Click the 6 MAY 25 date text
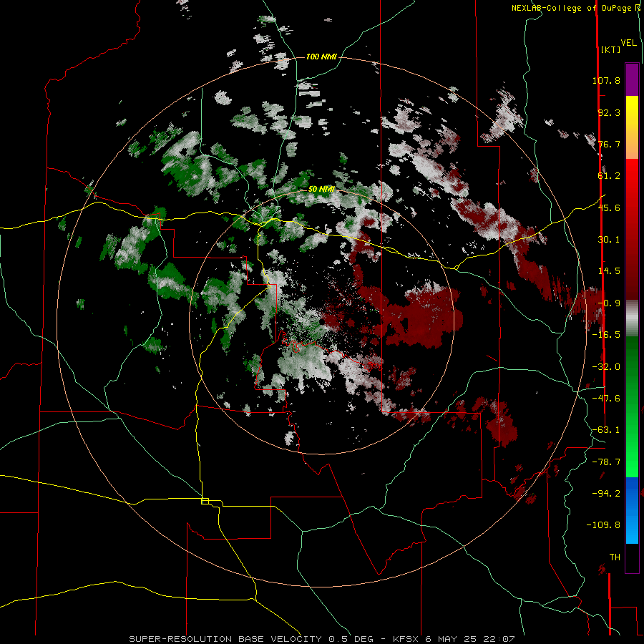The width and height of the screenshot is (644, 644). (451, 639)
